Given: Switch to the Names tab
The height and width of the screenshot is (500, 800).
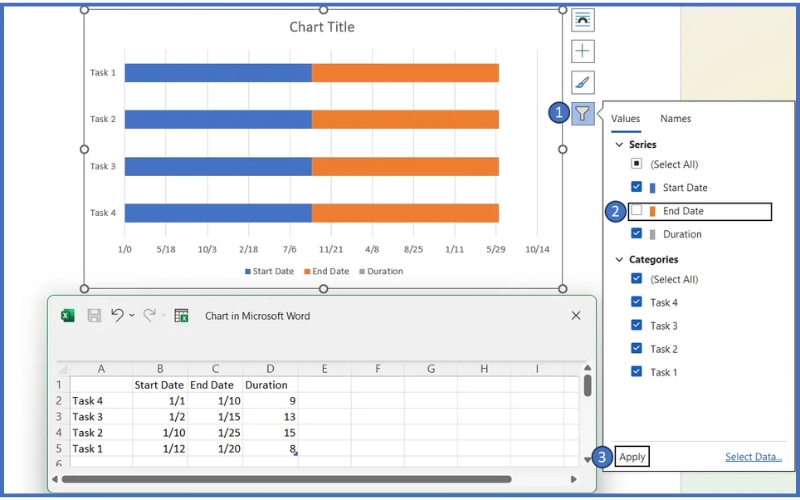Looking at the screenshot, I should (x=676, y=118).
